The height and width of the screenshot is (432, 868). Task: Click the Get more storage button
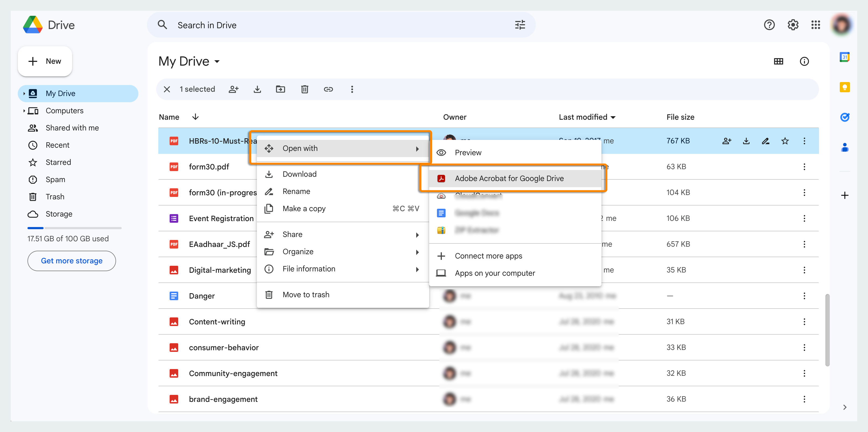(71, 261)
